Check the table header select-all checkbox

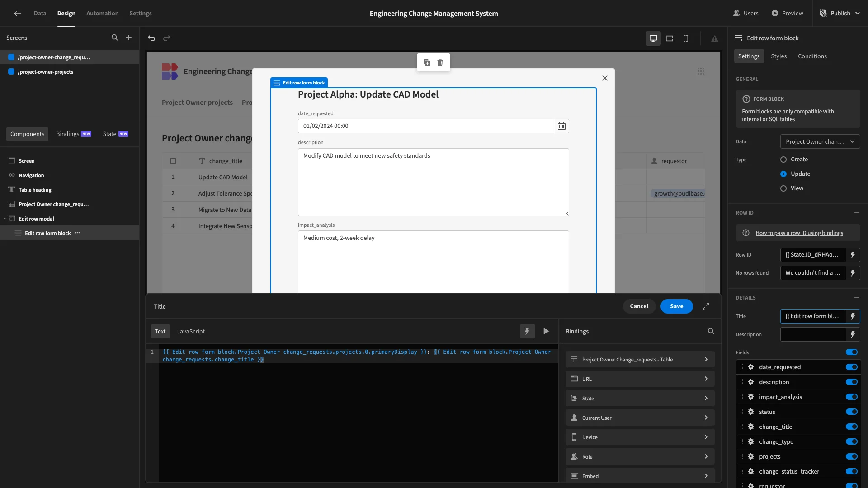[173, 161]
